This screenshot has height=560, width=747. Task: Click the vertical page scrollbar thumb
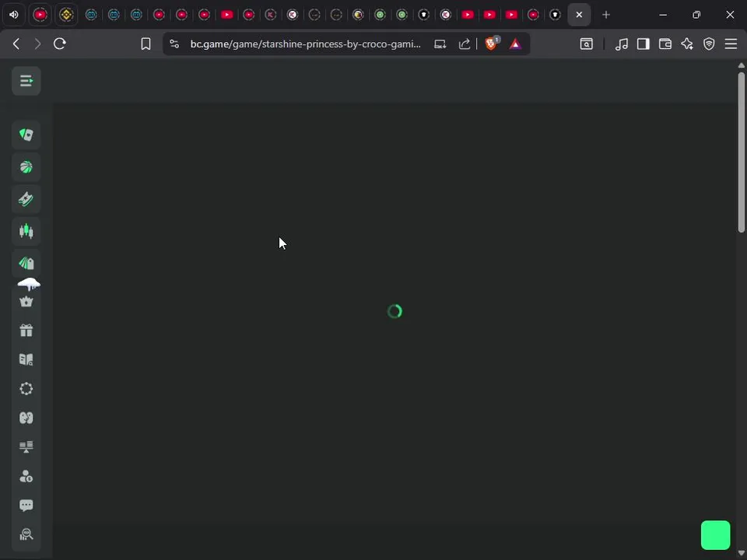(x=742, y=152)
